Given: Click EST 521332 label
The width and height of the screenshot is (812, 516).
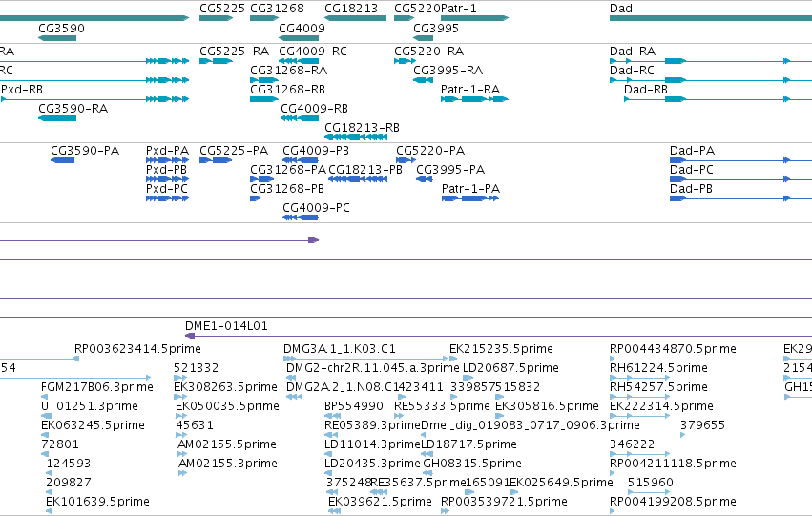Looking at the screenshot, I should pyautogui.click(x=196, y=368).
